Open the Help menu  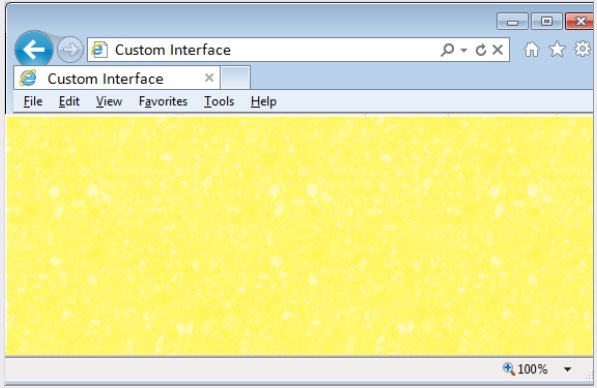(x=263, y=102)
